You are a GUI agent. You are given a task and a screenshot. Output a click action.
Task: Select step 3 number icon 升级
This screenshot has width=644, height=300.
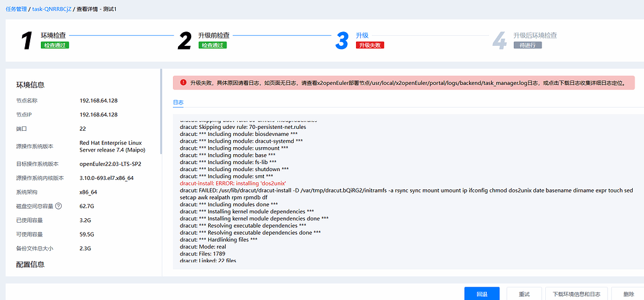(341, 41)
